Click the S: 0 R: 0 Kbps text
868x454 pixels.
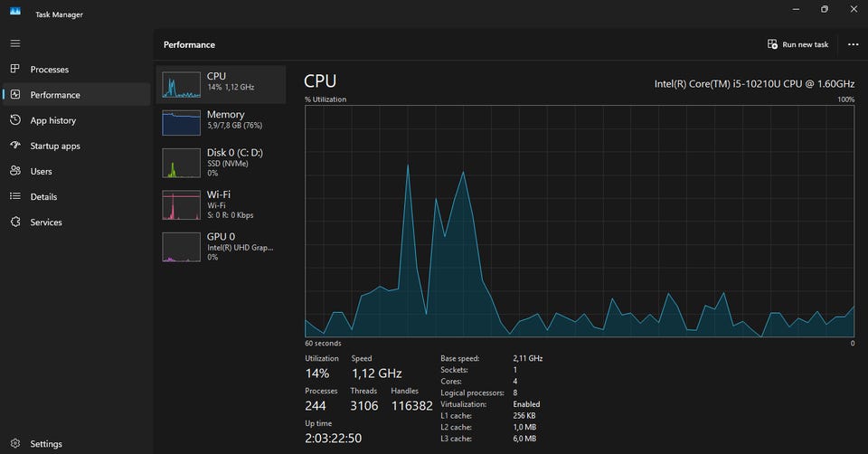click(231, 215)
